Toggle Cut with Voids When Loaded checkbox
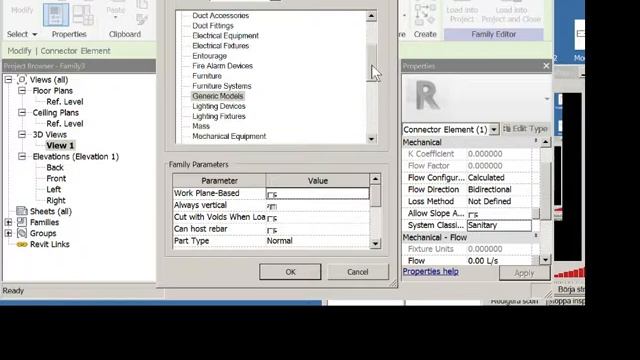 pyautogui.click(x=271, y=218)
